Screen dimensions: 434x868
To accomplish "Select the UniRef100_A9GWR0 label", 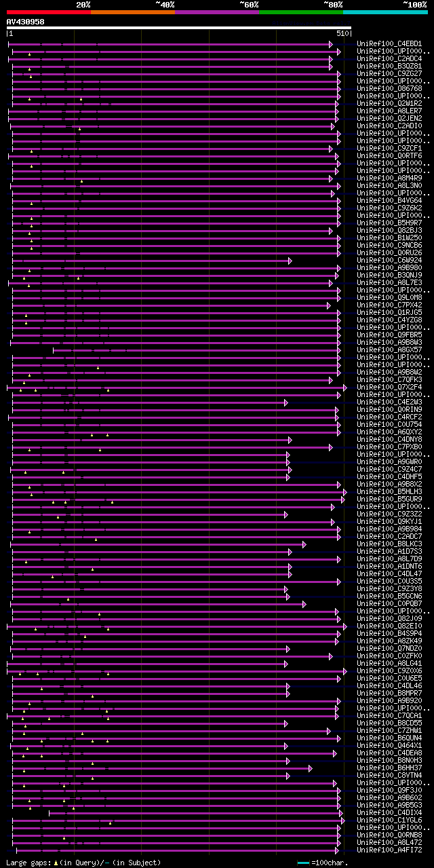I will (x=389, y=462).
